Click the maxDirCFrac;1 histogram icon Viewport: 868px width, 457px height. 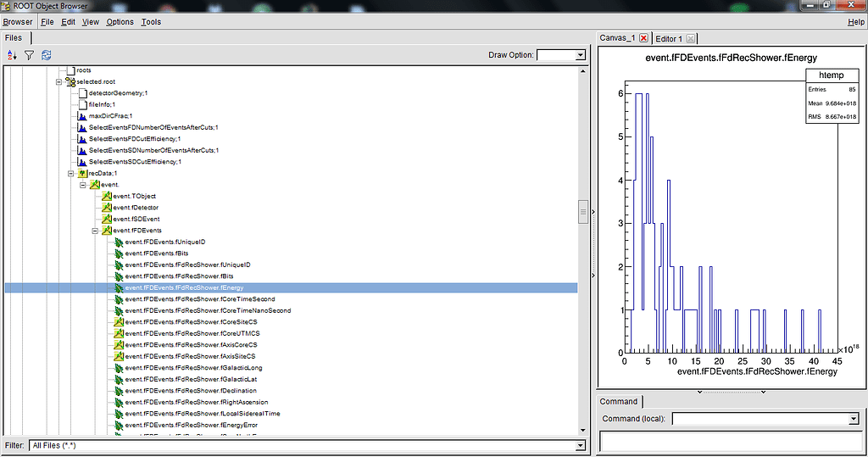pos(82,116)
